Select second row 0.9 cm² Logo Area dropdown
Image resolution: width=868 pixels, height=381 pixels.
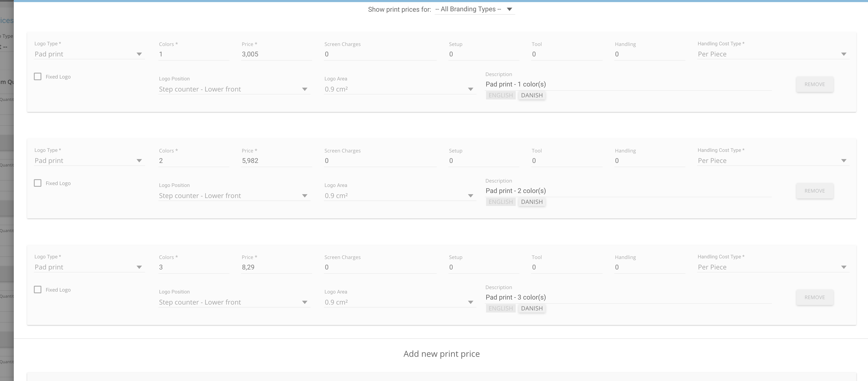[x=400, y=196]
